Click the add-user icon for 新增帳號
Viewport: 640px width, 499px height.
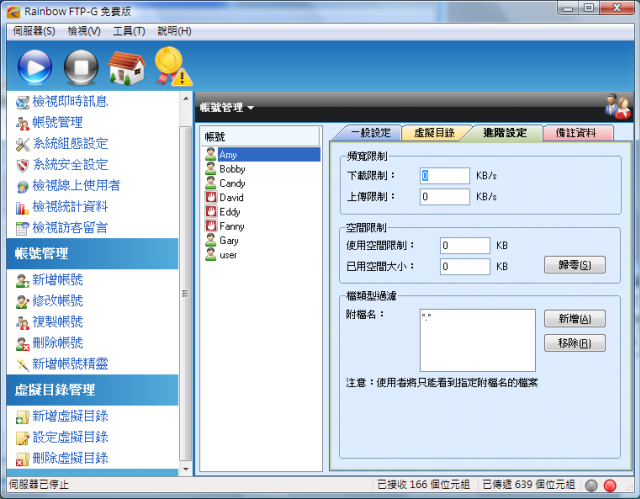pos(22,281)
